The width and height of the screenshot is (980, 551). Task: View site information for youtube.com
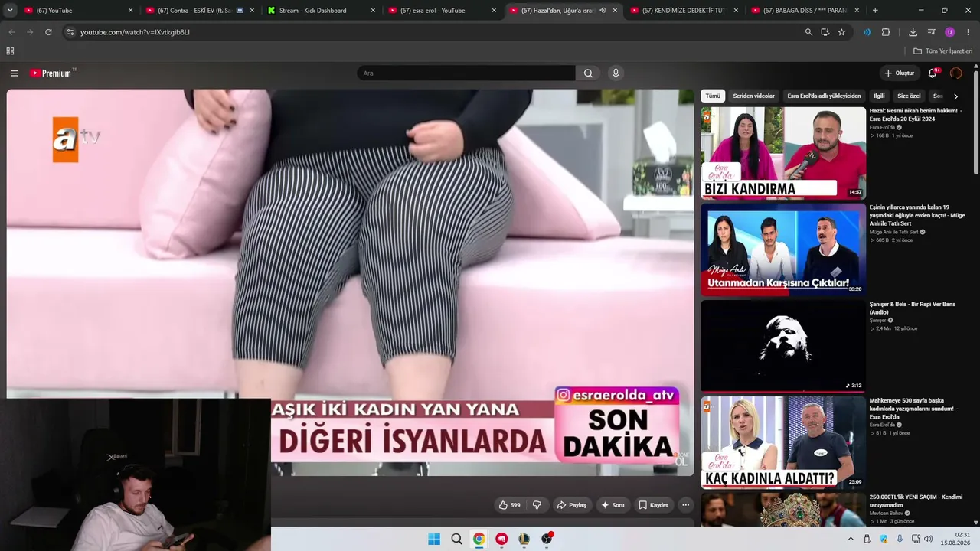point(70,32)
